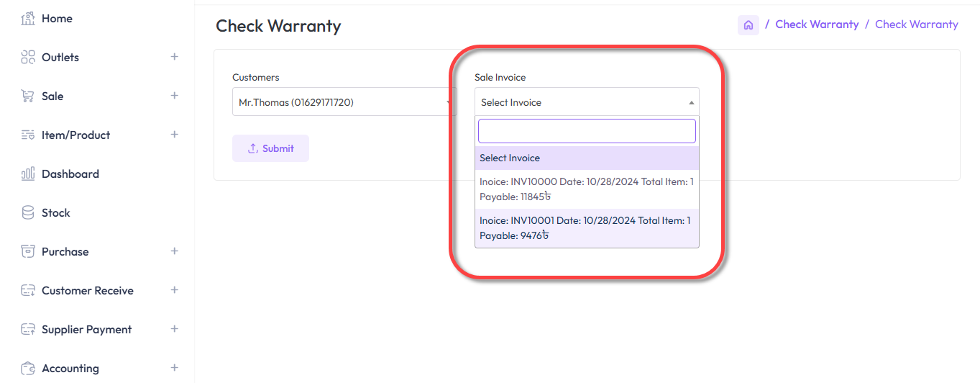Follow the first Check Warranty breadcrumb link
980x383 pixels.
[817, 24]
